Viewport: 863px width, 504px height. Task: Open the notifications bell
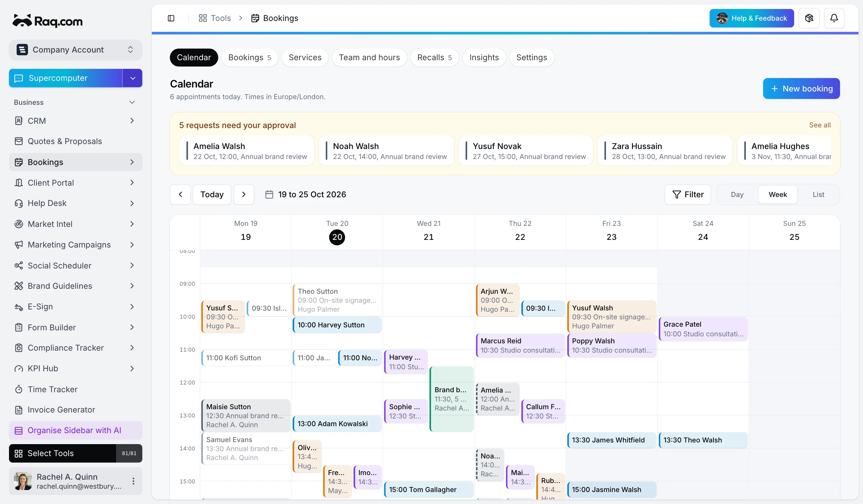click(x=834, y=18)
